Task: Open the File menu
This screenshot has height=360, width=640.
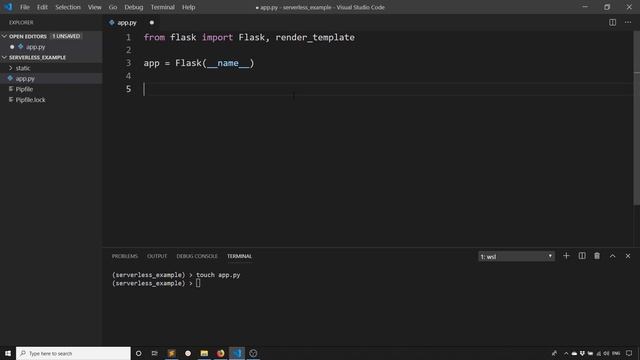Action: point(25,7)
